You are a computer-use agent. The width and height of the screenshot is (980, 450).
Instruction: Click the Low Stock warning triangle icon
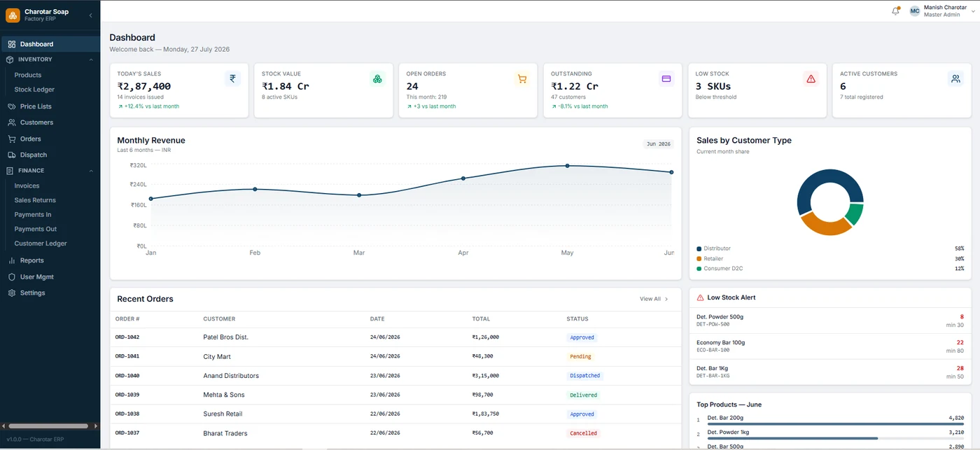[811, 78]
